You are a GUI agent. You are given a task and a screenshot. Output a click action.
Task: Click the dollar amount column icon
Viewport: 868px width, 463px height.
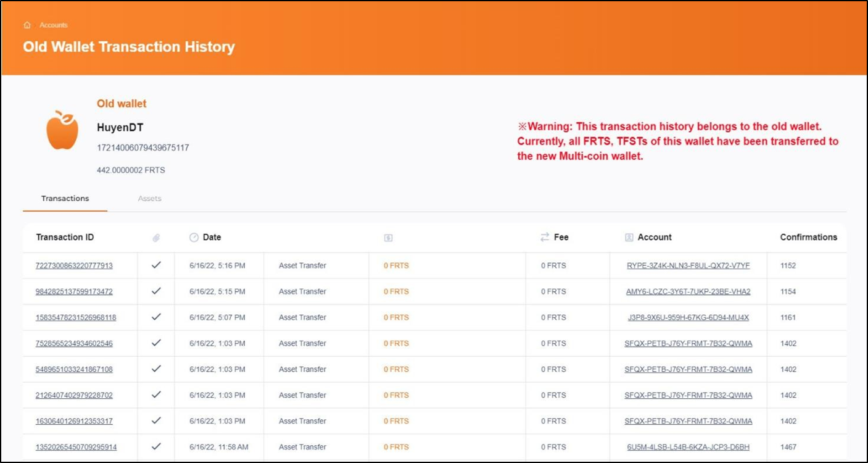tap(388, 238)
